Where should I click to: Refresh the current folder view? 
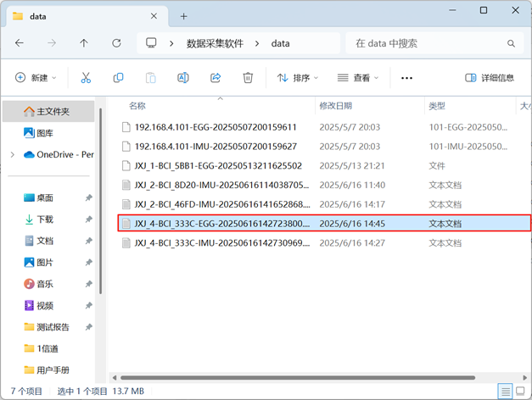[116, 43]
